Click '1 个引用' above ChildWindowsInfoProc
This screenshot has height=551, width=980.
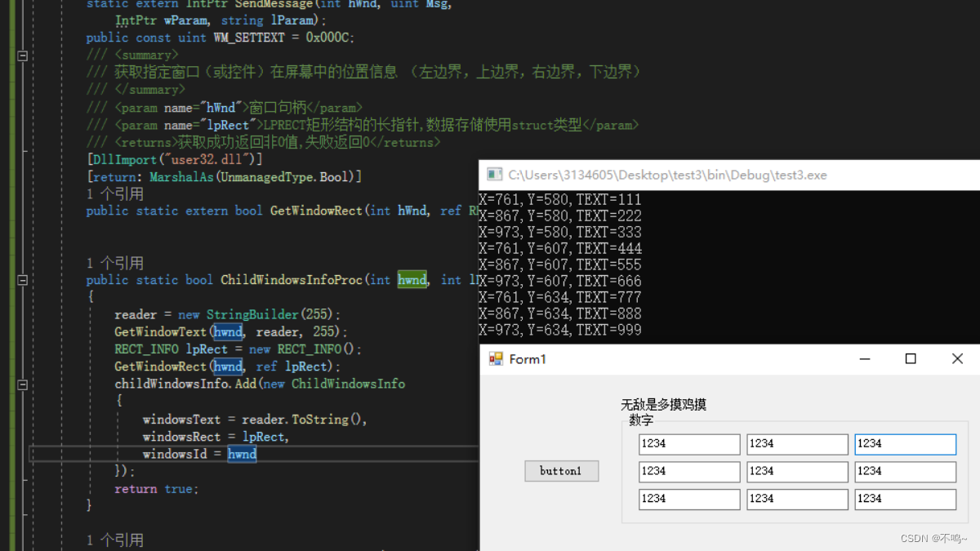point(109,262)
